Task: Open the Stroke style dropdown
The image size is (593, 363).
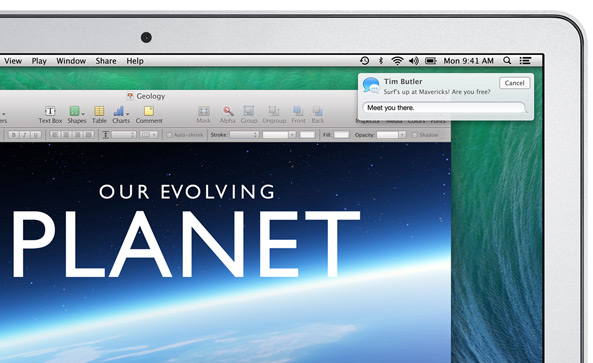Action: 244,135
